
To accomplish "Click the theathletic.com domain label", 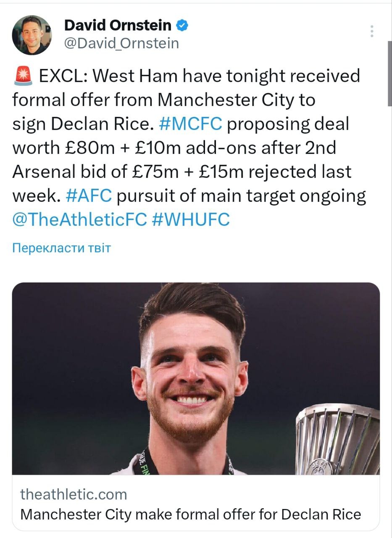I will pos(74,494).
